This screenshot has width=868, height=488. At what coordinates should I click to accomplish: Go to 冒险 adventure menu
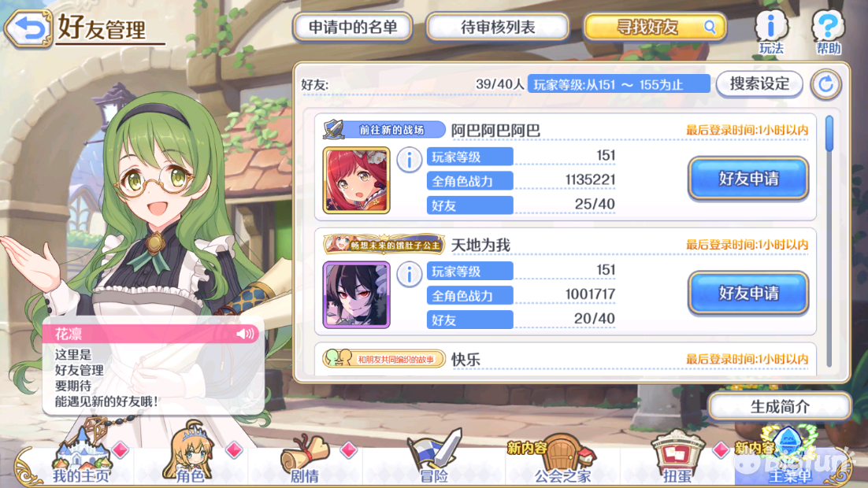tap(434, 457)
